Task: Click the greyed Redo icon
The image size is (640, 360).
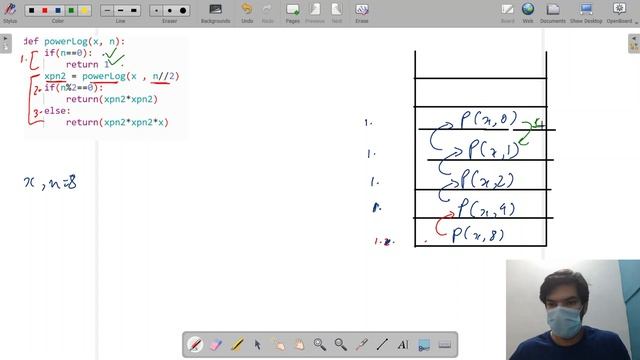Action: point(267,13)
